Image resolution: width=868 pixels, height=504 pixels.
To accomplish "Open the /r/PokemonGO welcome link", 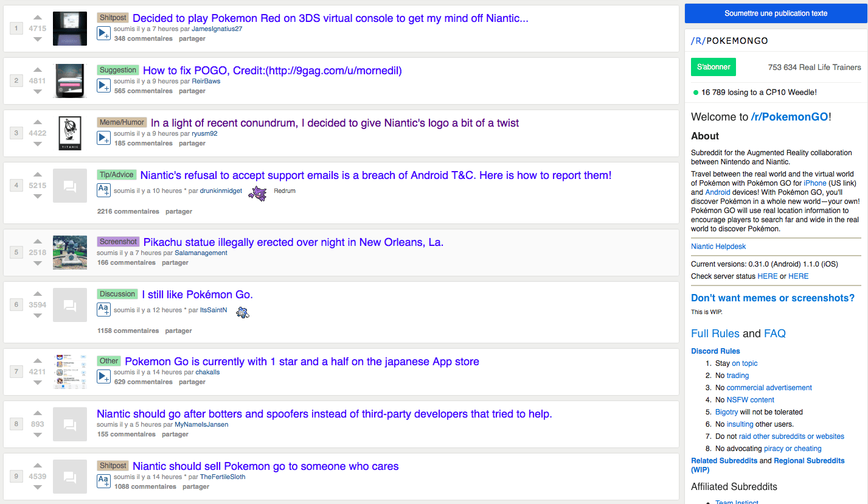I will click(x=790, y=117).
